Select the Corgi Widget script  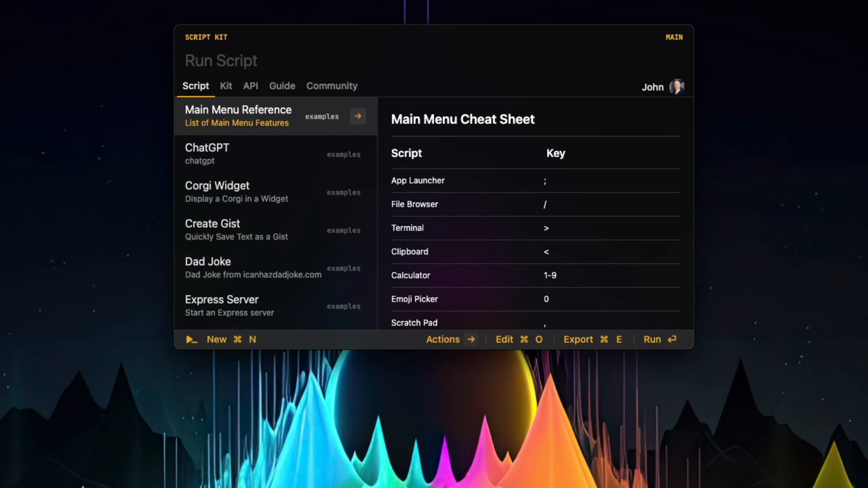pyautogui.click(x=276, y=192)
